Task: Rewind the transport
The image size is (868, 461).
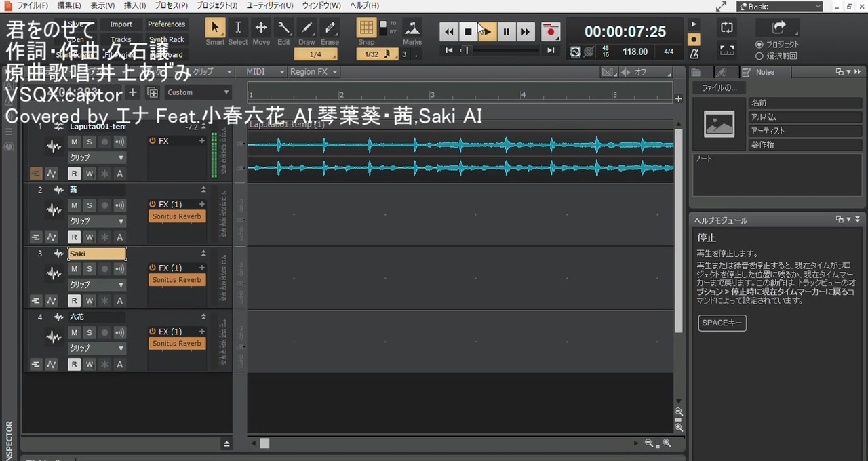Action: pyautogui.click(x=449, y=31)
